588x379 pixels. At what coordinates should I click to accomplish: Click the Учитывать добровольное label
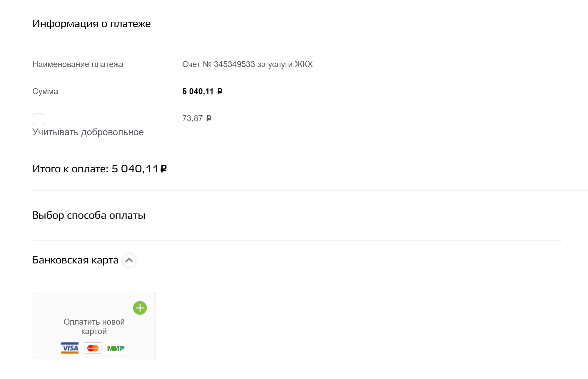click(88, 132)
